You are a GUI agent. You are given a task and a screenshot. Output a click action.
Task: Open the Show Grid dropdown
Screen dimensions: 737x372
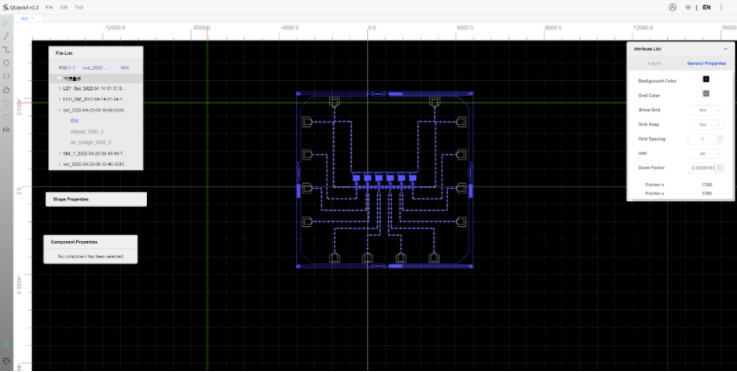(x=706, y=110)
